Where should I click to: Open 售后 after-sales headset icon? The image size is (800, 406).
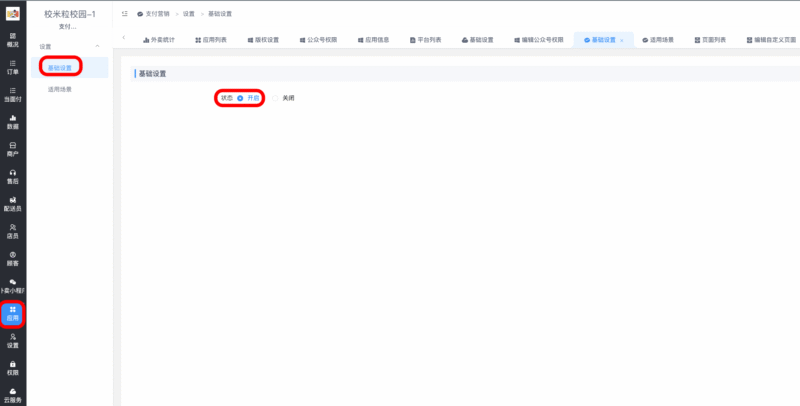point(12,176)
